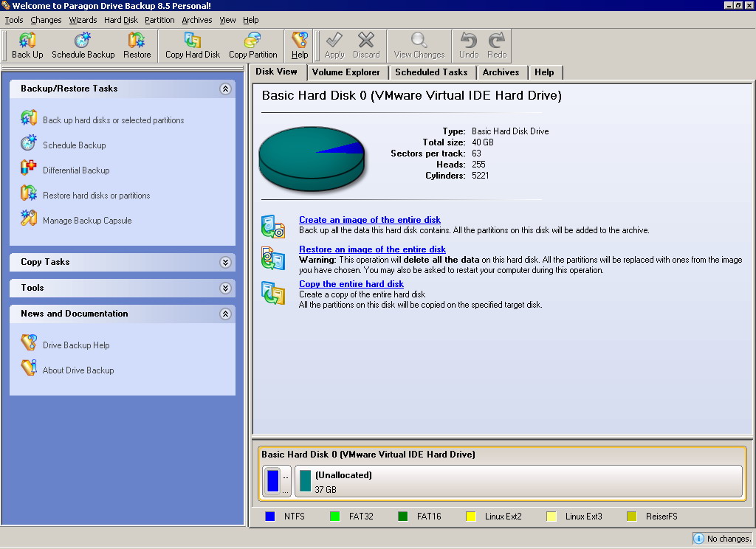Open the View menu

pos(227,20)
